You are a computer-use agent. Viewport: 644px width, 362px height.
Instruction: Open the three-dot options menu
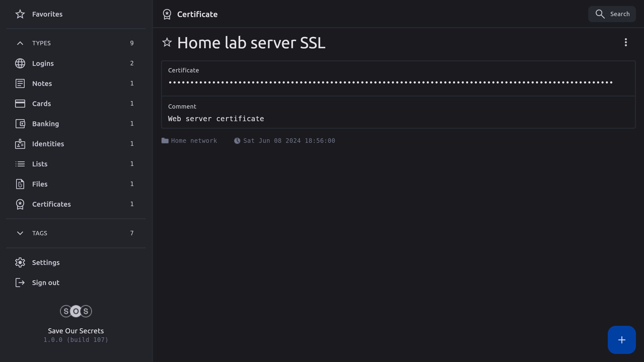pyautogui.click(x=626, y=42)
